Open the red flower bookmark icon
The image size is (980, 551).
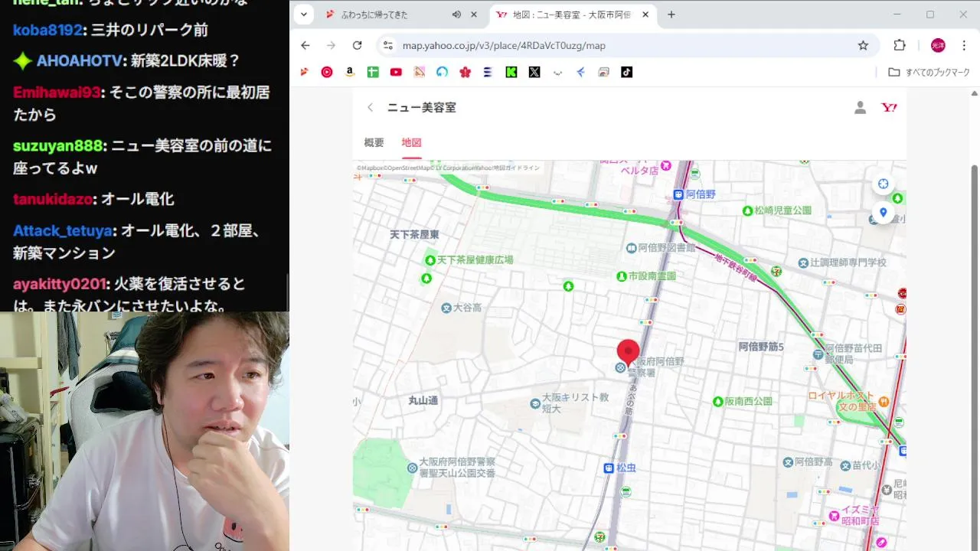click(x=465, y=72)
